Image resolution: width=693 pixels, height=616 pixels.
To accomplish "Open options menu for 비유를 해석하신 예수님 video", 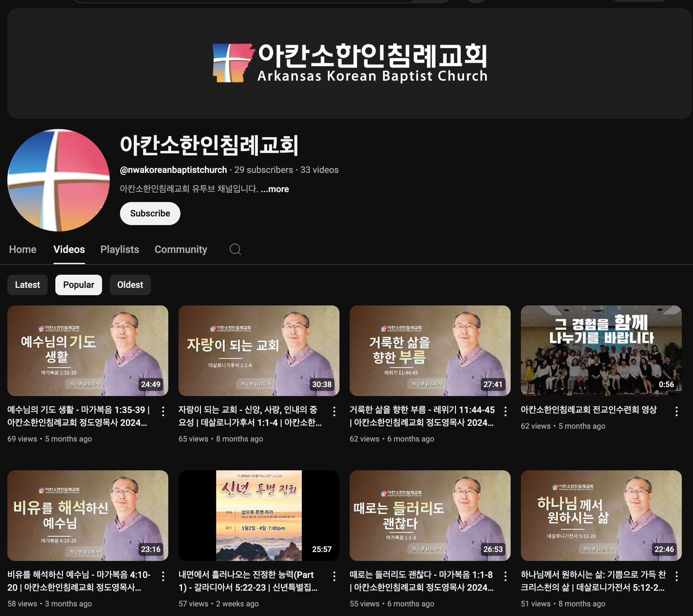I will click(163, 576).
